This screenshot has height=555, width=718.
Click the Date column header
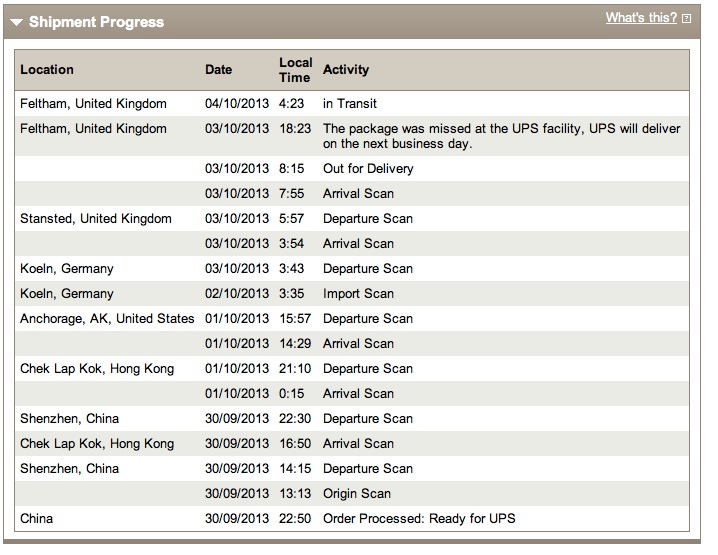[x=218, y=70]
